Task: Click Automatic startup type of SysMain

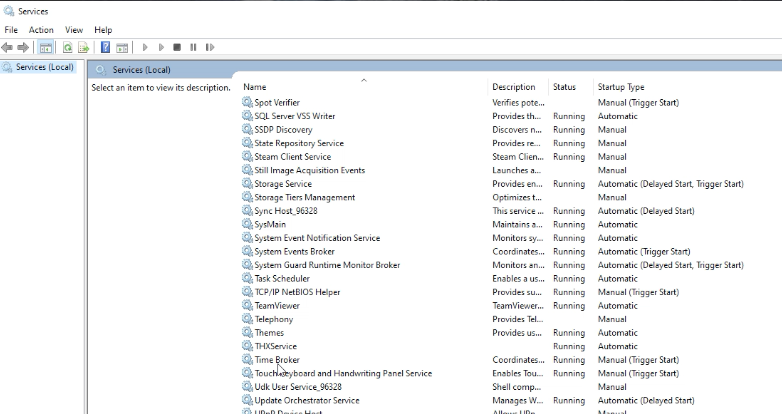Action: point(617,224)
